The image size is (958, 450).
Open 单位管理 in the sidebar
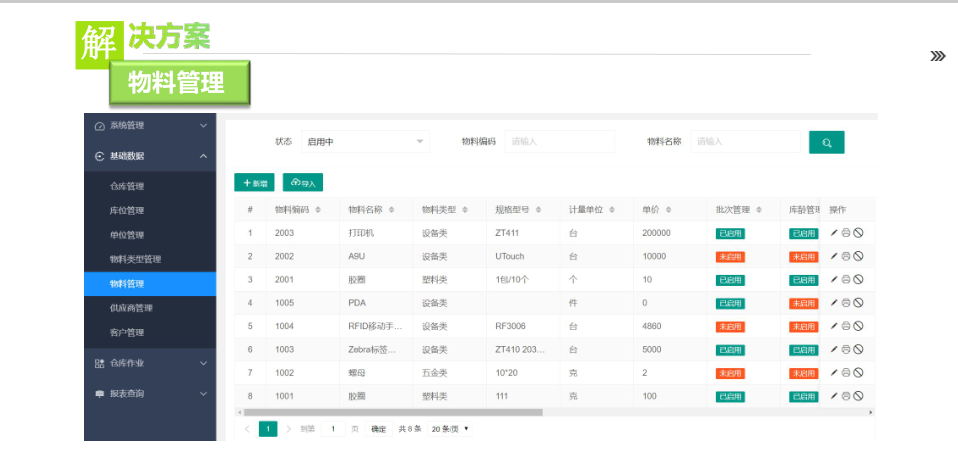pyautogui.click(x=150, y=235)
